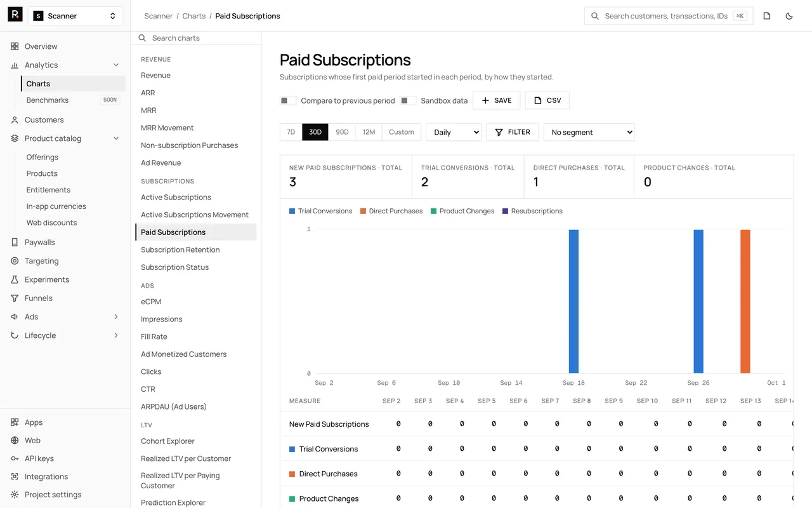The width and height of the screenshot is (812, 508).
Task: Click the Overview grid icon
Action: [15, 46]
